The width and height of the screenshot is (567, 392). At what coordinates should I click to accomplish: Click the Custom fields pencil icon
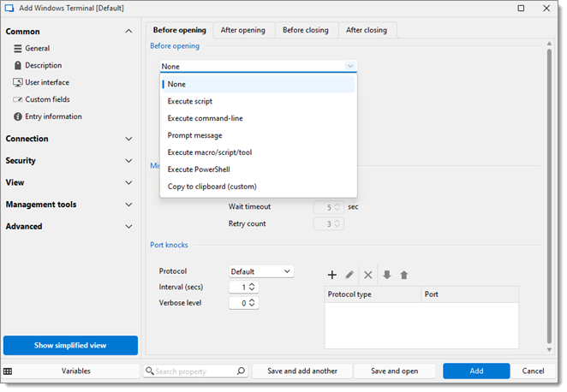pyautogui.click(x=18, y=99)
